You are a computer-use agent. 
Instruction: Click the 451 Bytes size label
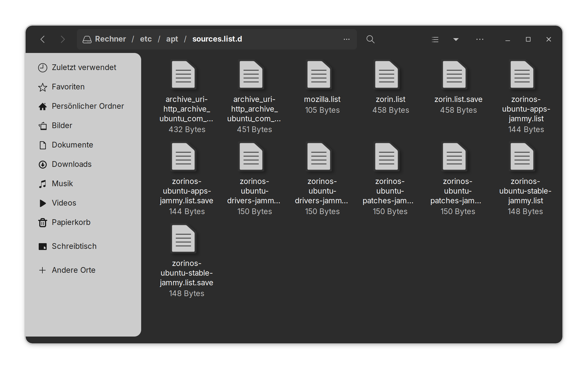click(254, 130)
